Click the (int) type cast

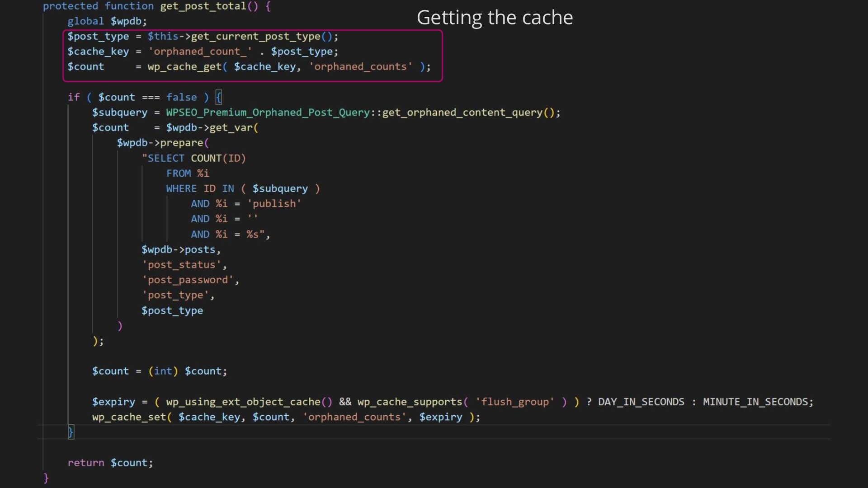(x=163, y=371)
